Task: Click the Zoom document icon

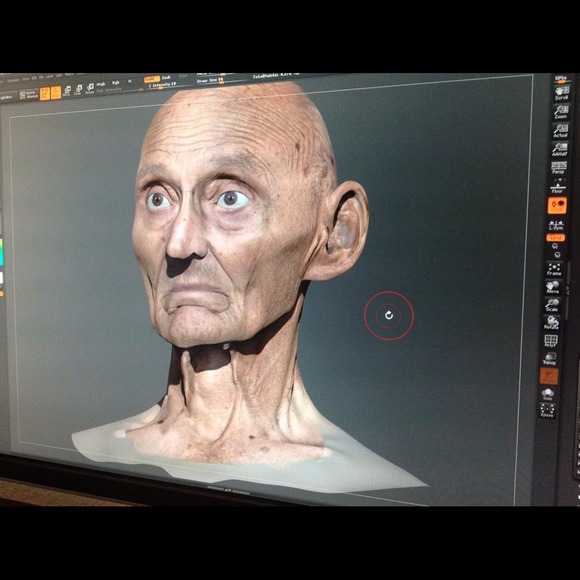Action: (561, 112)
